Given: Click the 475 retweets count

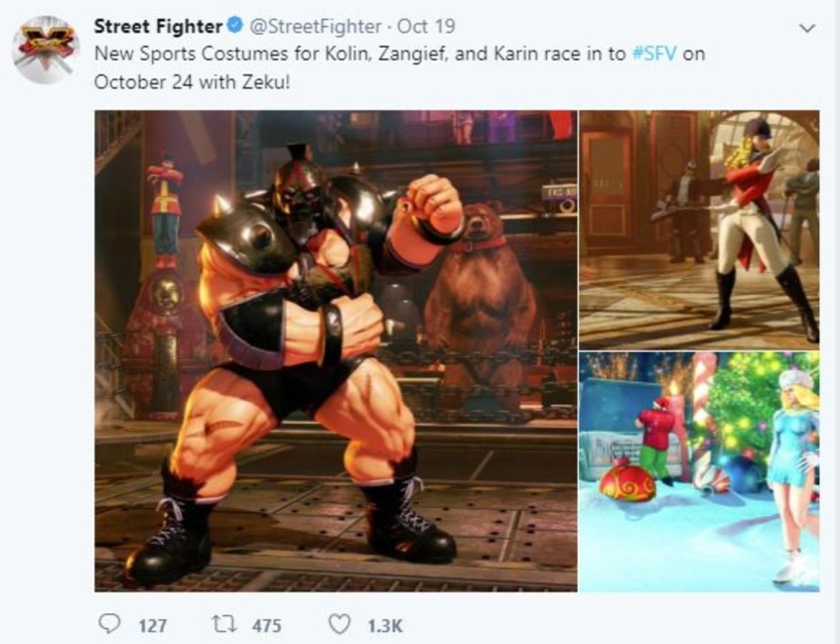Looking at the screenshot, I should click(x=267, y=625).
